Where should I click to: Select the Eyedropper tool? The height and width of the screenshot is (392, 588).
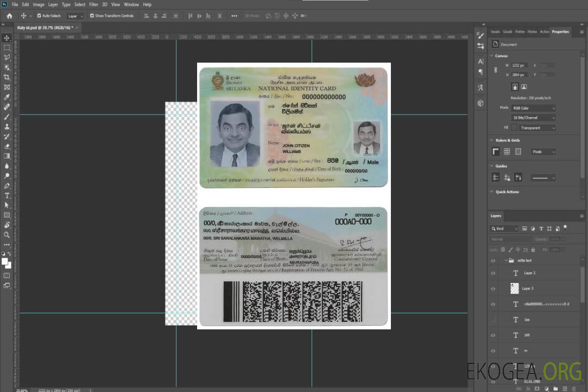(x=7, y=97)
